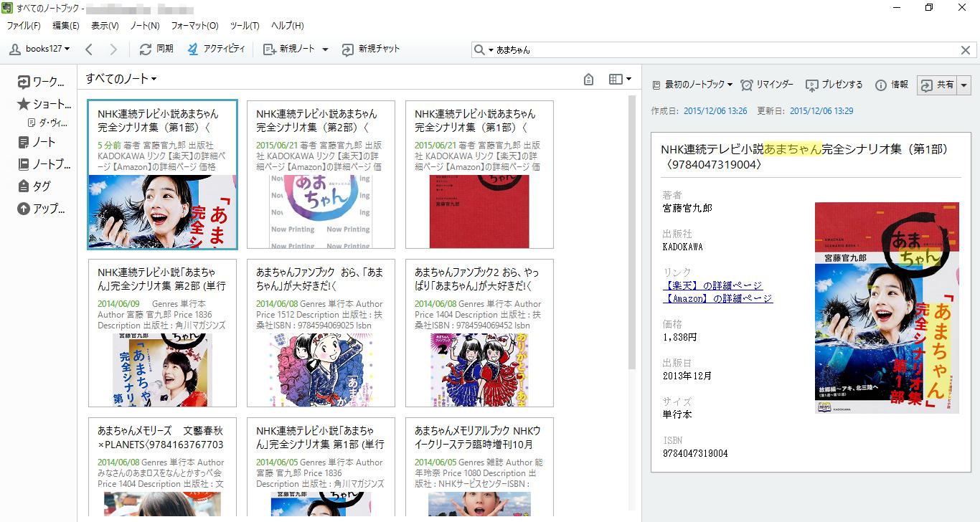
Task: Open the 【楽天】の詳細ページ link
Action: tap(713, 285)
